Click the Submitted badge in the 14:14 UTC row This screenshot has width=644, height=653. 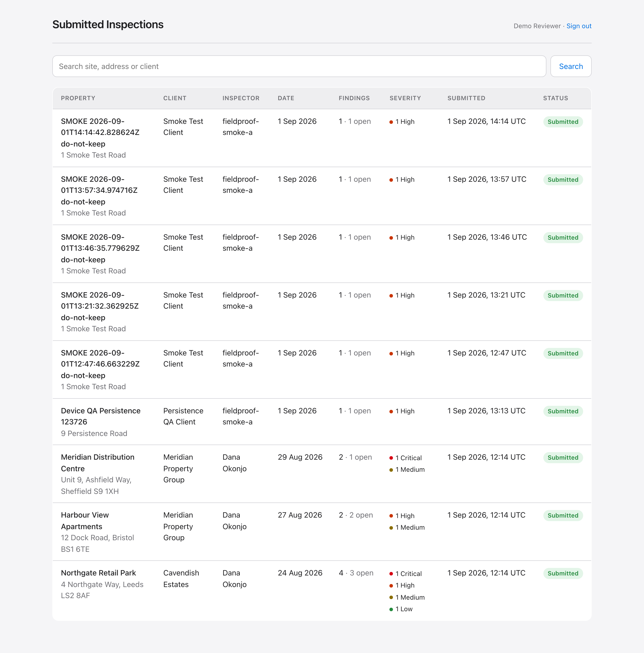pos(563,122)
